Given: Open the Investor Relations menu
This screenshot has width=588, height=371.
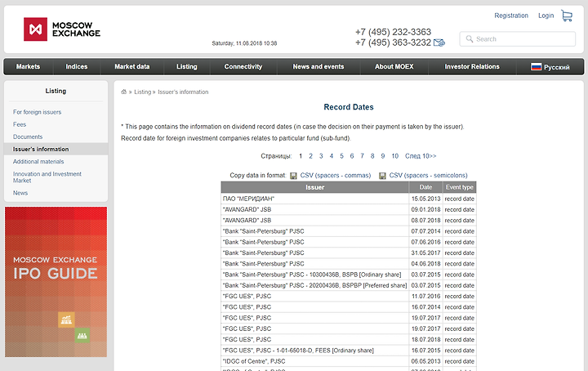Looking at the screenshot, I should 472,67.
